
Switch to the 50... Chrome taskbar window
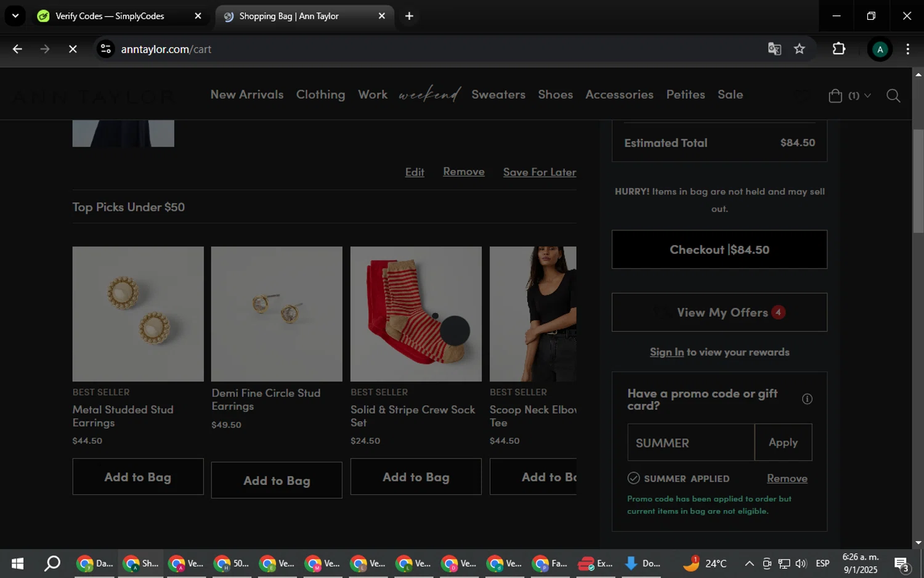pos(232,563)
